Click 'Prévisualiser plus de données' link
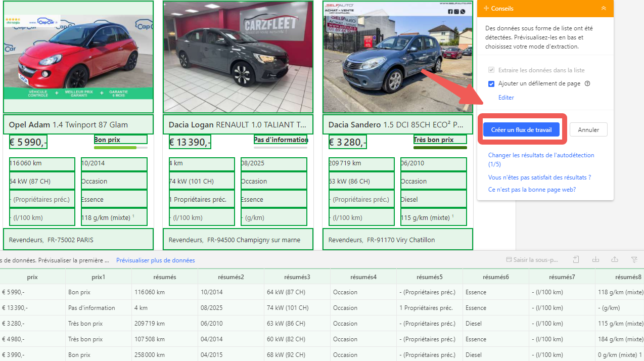This screenshot has height=361, width=644. pos(155,260)
